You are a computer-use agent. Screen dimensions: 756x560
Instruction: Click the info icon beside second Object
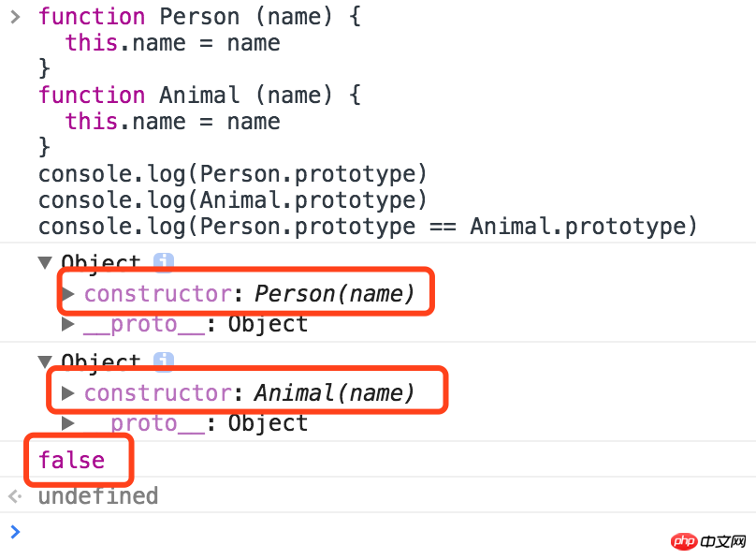(x=164, y=361)
